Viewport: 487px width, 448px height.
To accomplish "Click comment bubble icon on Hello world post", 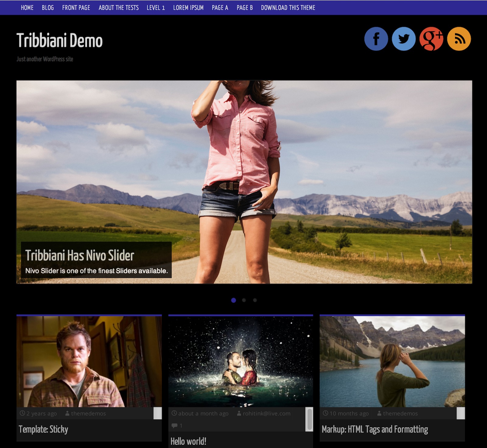I will pos(174,425).
